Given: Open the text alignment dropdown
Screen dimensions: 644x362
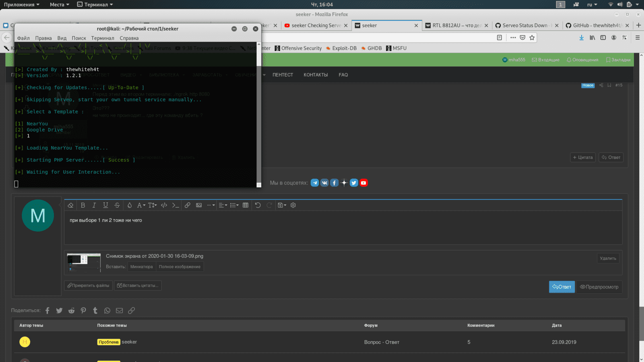Looking at the screenshot, I should (223, 205).
